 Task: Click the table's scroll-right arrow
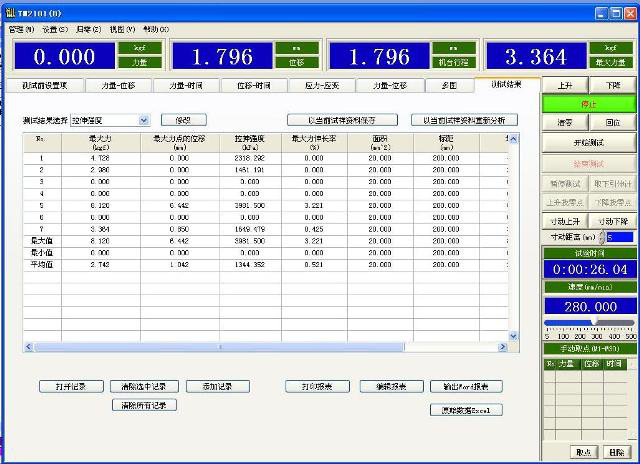coord(503,347)
